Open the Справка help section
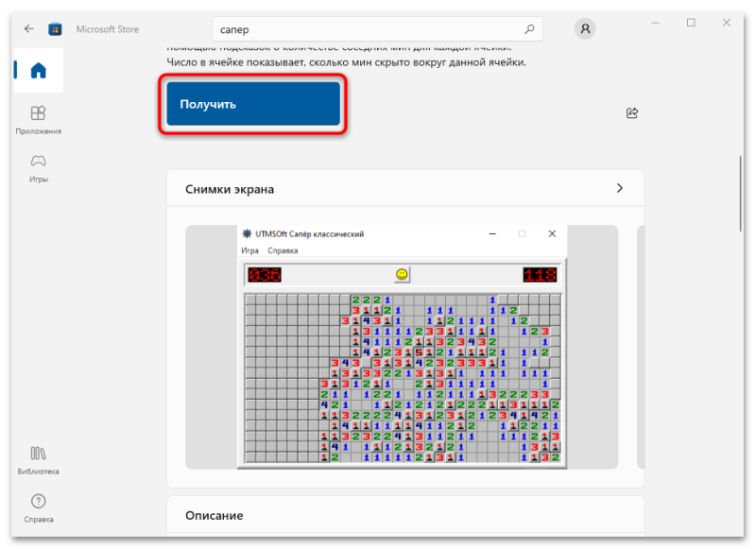 [39, 508]
